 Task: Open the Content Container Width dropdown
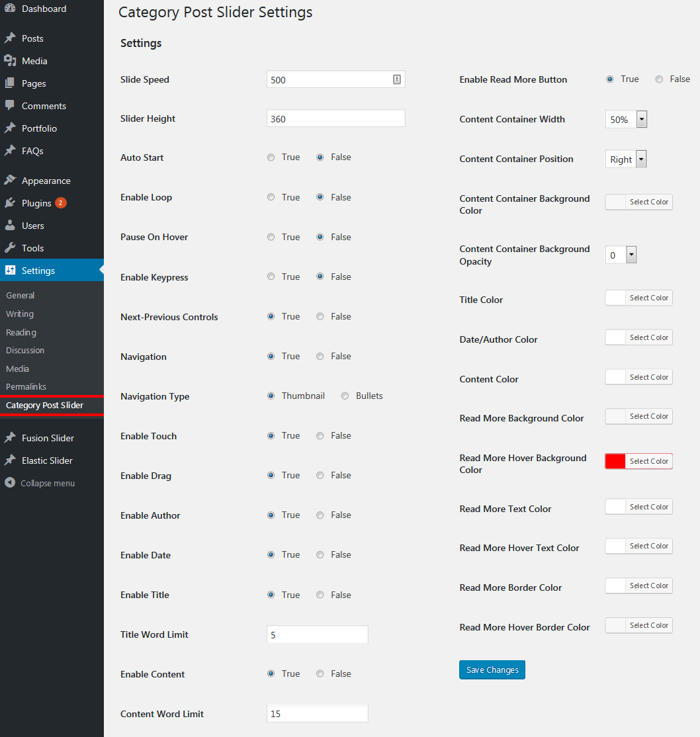pyautogui.click(x=626, y=119)
